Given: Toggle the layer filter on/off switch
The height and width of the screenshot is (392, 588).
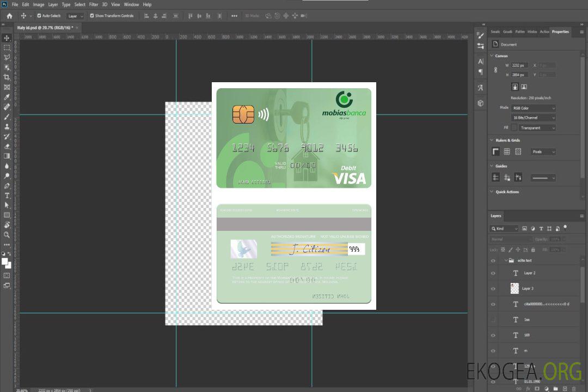Looking at the screenshot, I should 565,228.
